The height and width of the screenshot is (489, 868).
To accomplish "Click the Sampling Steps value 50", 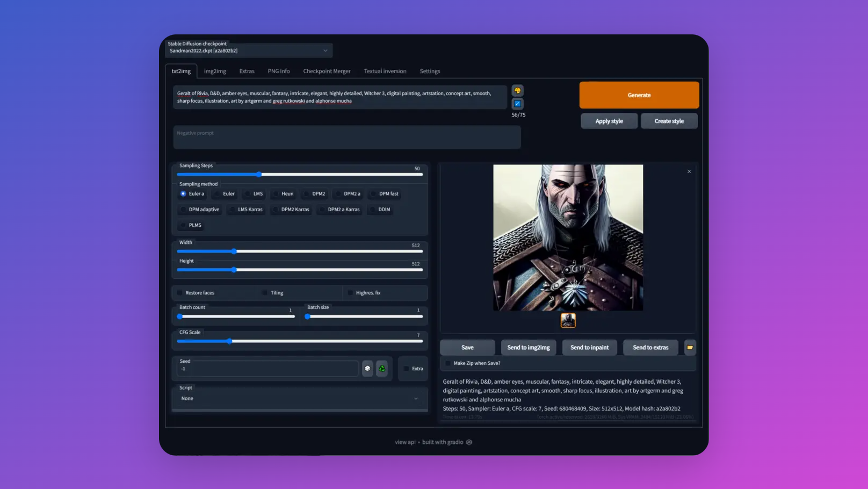I will coord(417,169).
